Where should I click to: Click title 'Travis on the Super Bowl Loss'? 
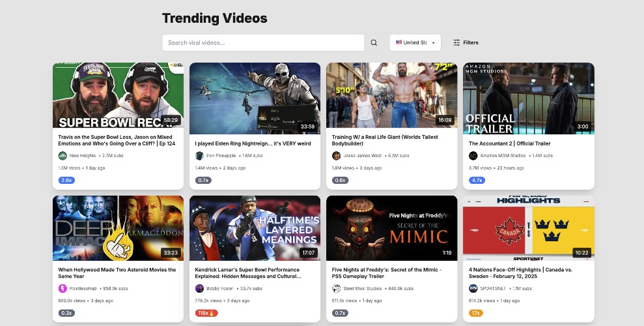117,140
